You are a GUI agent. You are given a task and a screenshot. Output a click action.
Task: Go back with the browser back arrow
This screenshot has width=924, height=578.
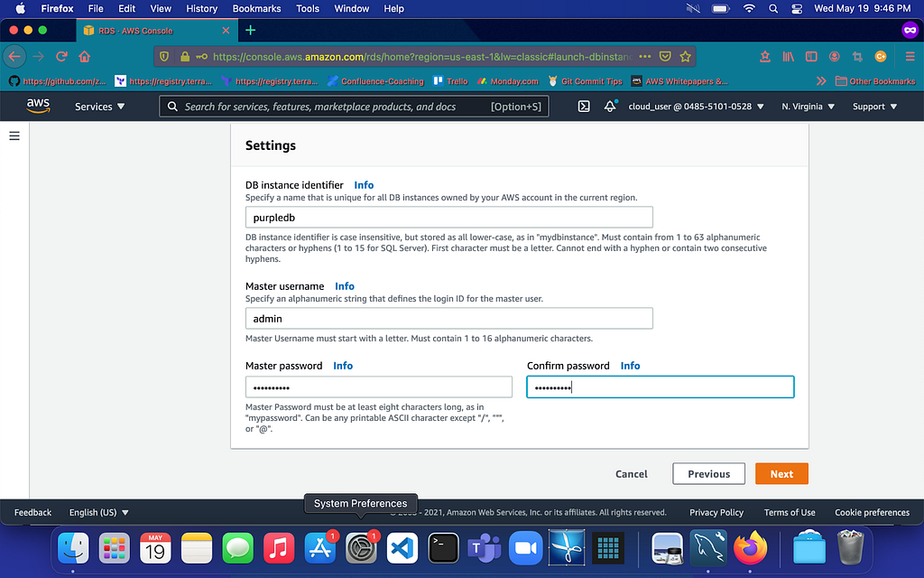click(x=14, y=57)
